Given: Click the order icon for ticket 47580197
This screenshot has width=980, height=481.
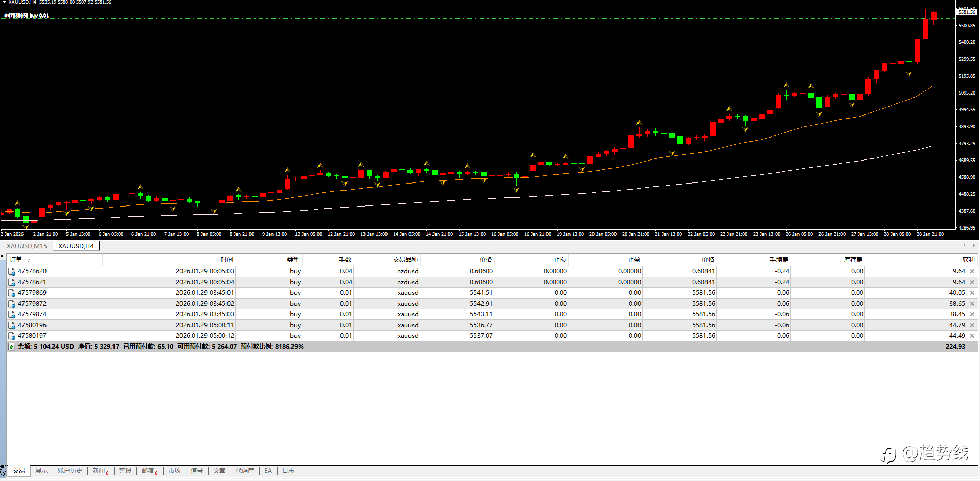Looking at the screenshot, I should tap(12, 336).
